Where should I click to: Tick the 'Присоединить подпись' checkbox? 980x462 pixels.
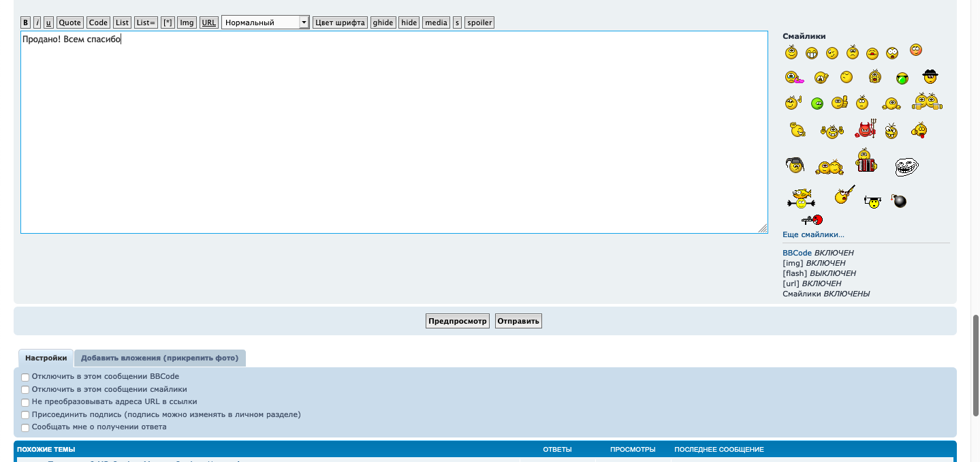(x=25, y=415)
